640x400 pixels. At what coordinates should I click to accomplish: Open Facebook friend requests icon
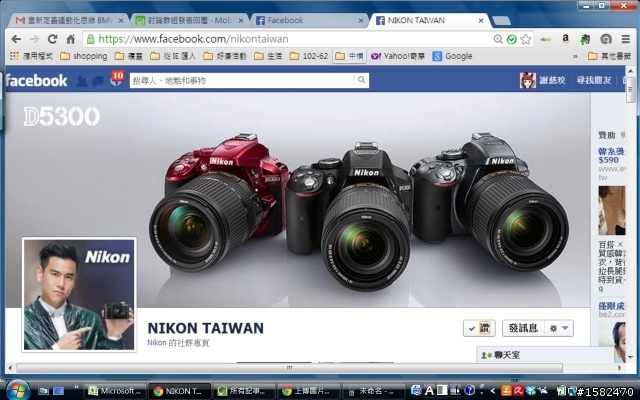(82, 81)
